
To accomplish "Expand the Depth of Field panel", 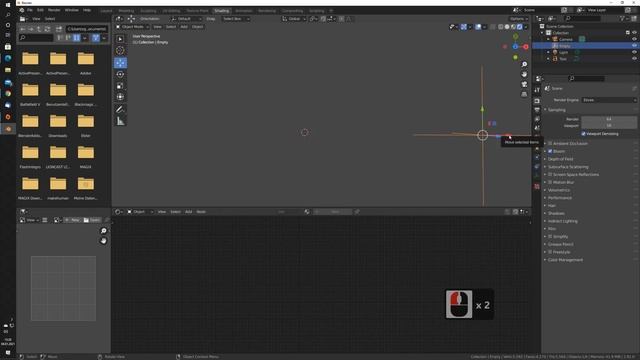I will point(560,159).
